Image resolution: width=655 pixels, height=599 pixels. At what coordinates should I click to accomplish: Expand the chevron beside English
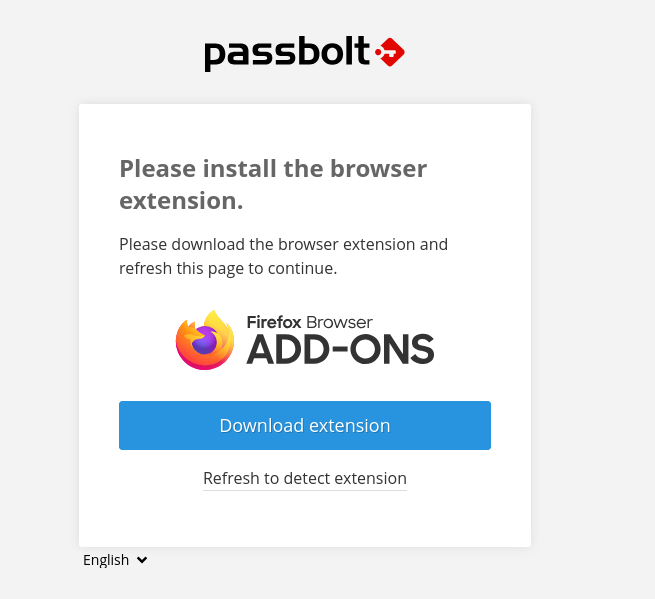tap(142, 560)
